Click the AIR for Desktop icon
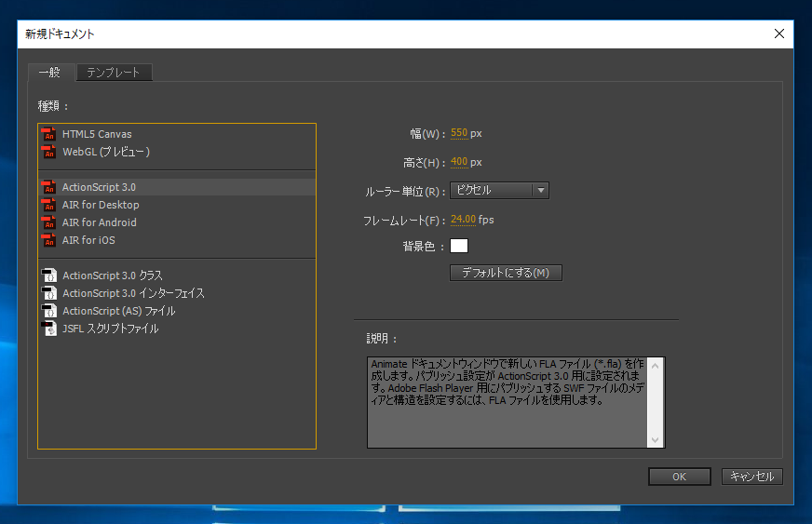The image size is (812, 524). pos(48,205)
